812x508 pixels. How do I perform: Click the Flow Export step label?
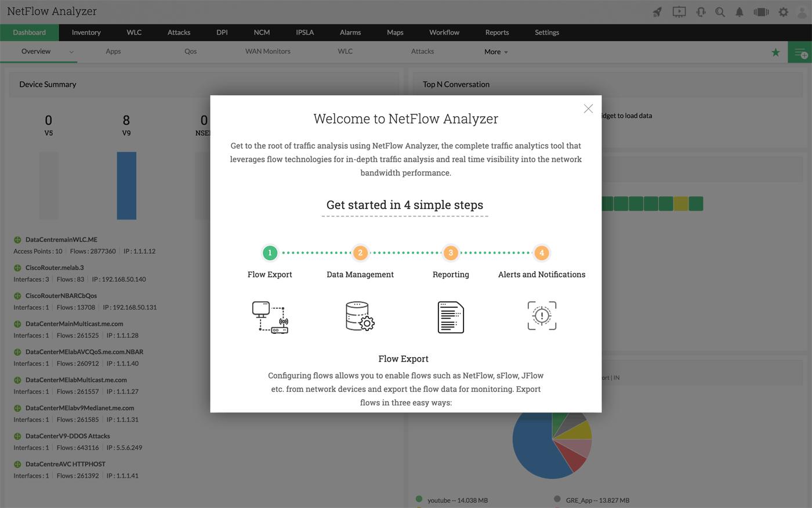(x=270, y=275)
